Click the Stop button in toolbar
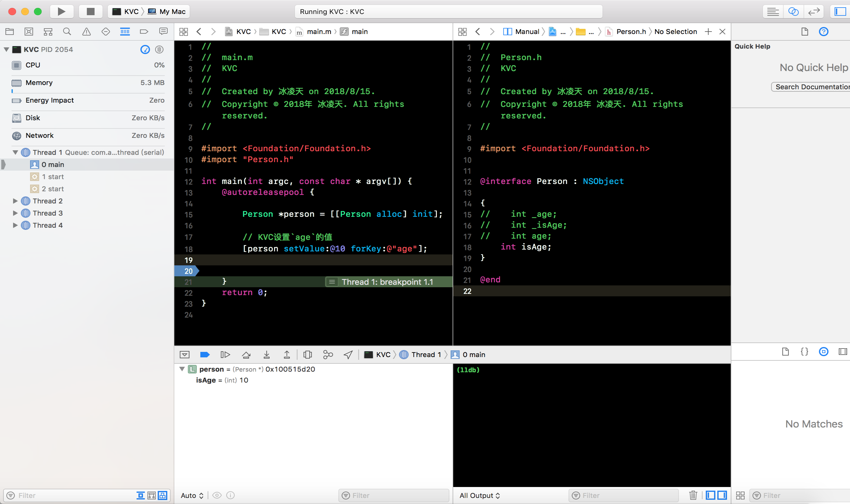Image resolution: width=850 pixels, height=504 pixels. 90,12
